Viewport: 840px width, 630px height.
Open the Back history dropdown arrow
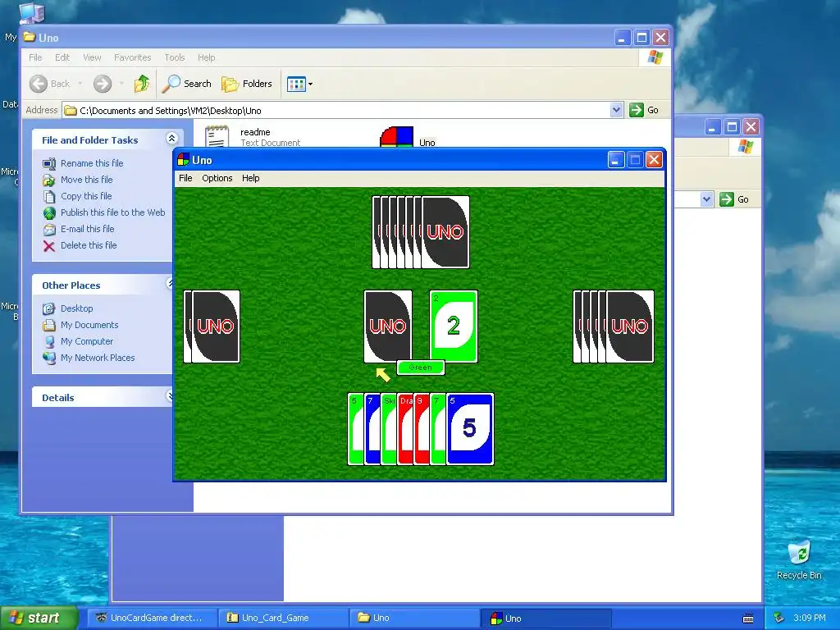80,84
